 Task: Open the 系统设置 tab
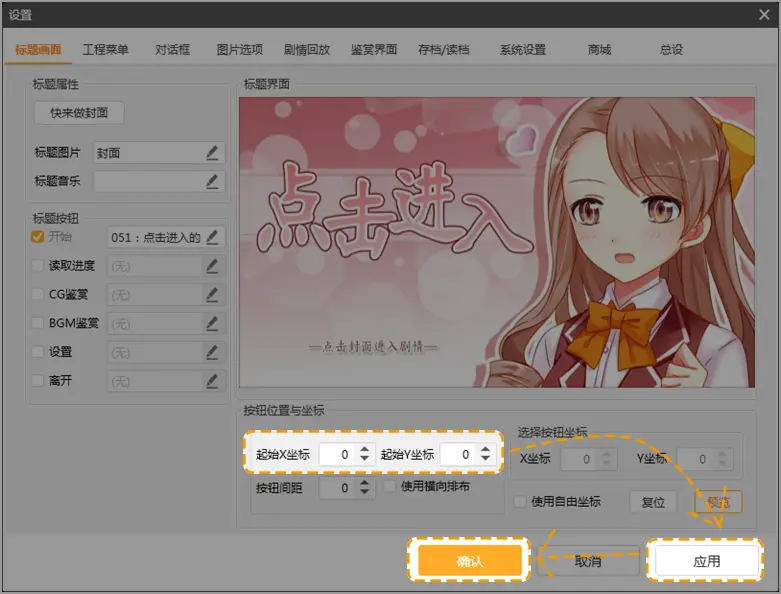pos(523,49)
